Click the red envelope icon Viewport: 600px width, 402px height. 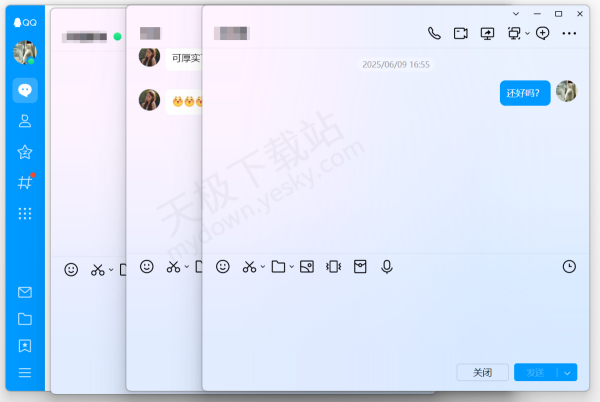pyautogui.click(x=360, y=267)
